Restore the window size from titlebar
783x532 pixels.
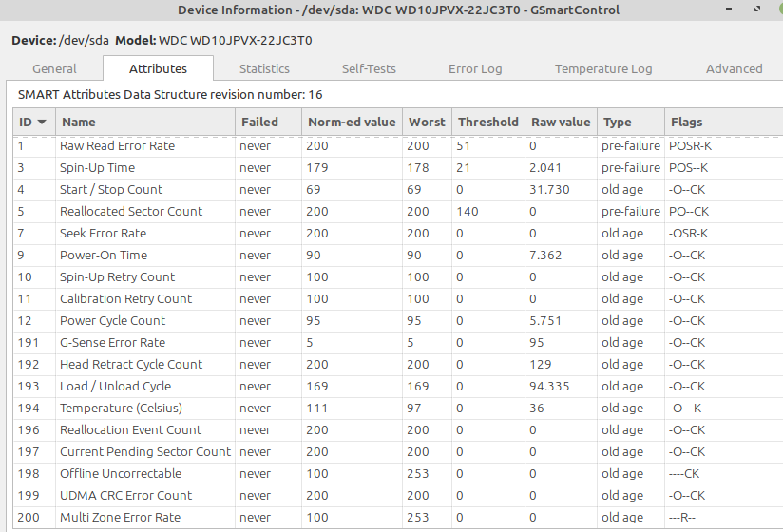click(757, 9)
